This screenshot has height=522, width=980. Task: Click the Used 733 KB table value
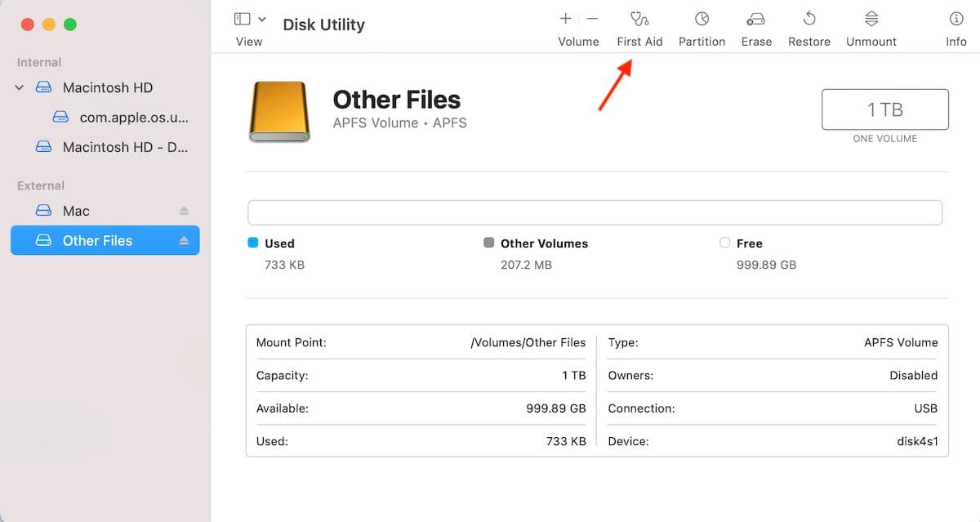coord(567,440)
